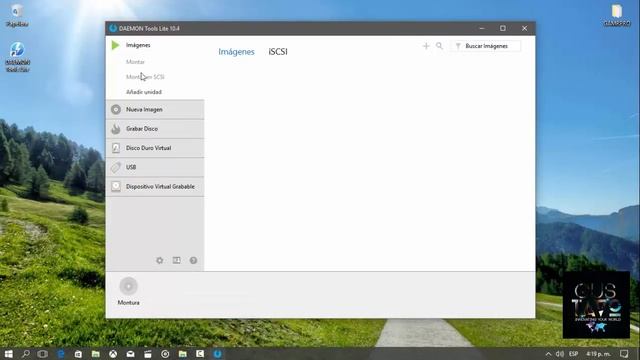
Task: Switch to the Imágenes tab
Action: coord(236,51)
